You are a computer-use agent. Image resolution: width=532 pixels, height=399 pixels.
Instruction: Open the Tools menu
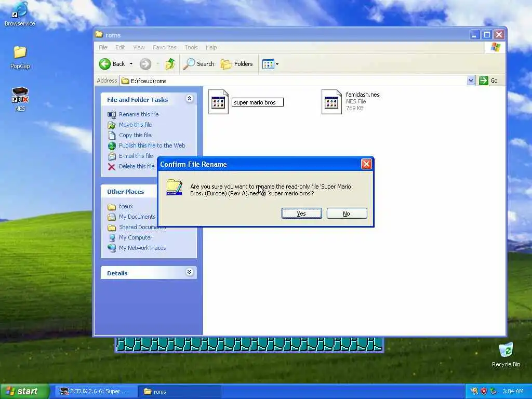[x=191, y=47]
